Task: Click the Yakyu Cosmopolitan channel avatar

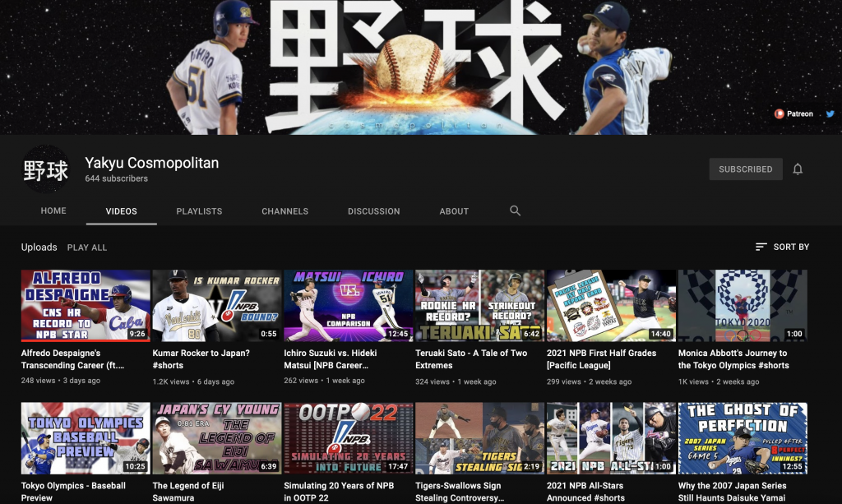Action: tap(46, 169)
